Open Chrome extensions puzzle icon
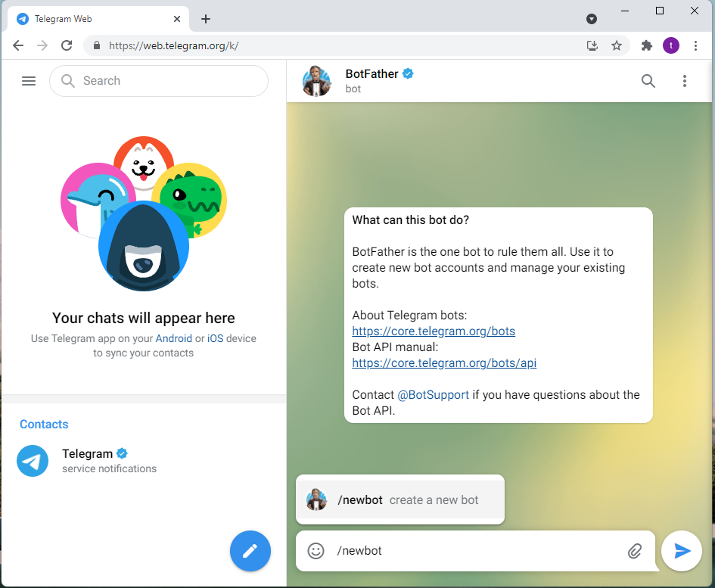 647,45
